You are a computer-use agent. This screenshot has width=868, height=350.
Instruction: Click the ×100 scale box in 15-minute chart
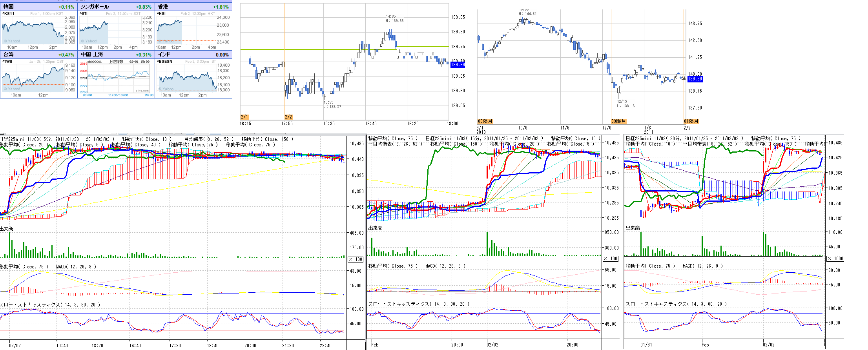tap(611, 259)
